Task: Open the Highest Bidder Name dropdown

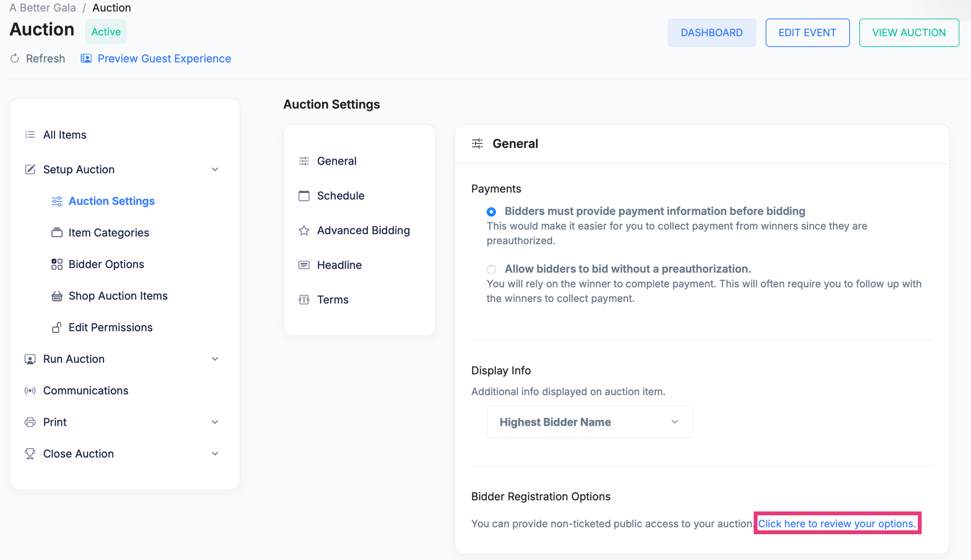Action: click(589, 422)
